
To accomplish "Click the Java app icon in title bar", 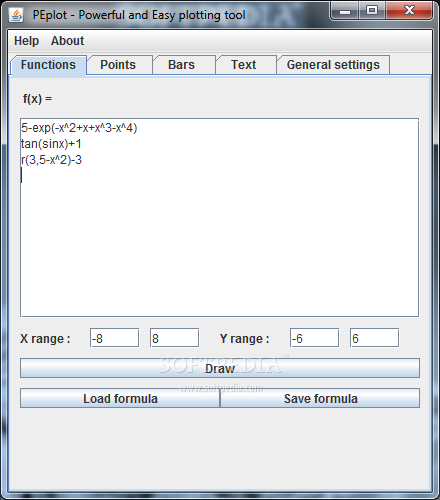I will click(16, 15).
